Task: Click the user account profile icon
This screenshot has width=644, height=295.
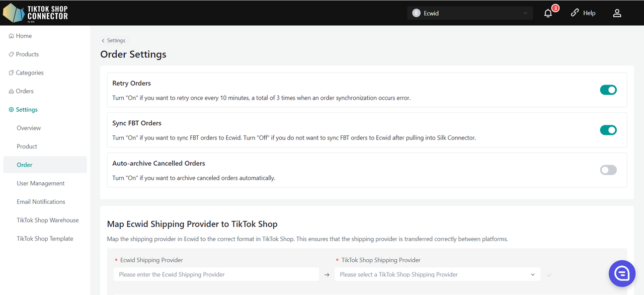Action: [617, 14]
